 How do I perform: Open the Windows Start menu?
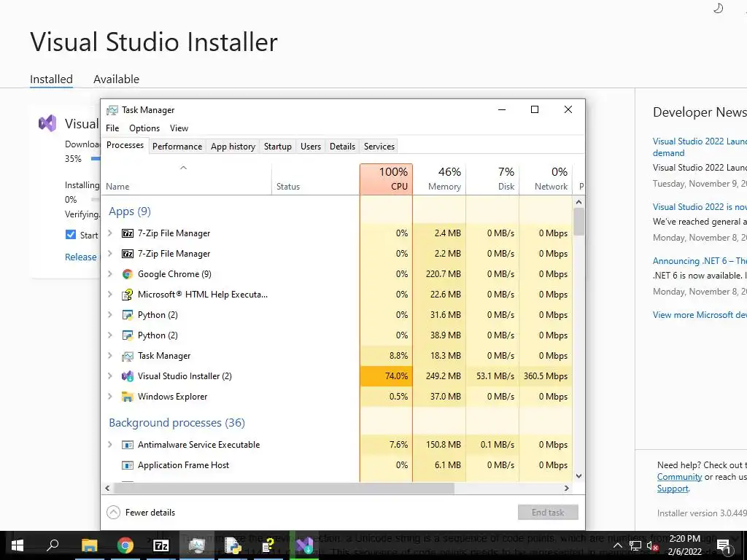tap(18, 545)
